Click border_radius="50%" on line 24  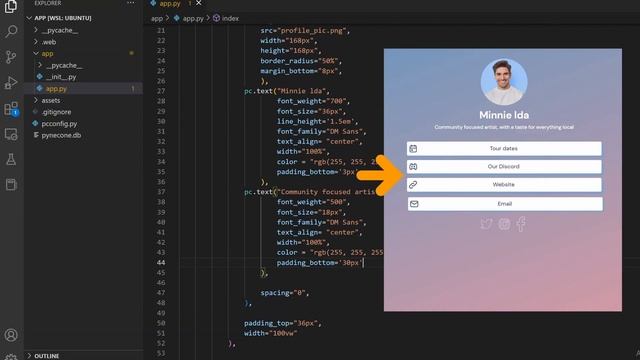301,61
